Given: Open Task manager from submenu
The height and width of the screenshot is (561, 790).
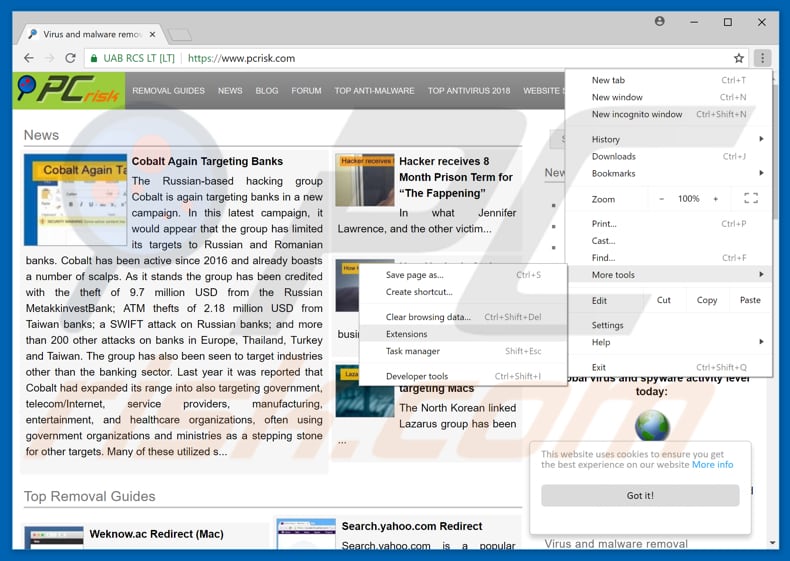Looking at the screenshot, I should click(x=463, y=351).
